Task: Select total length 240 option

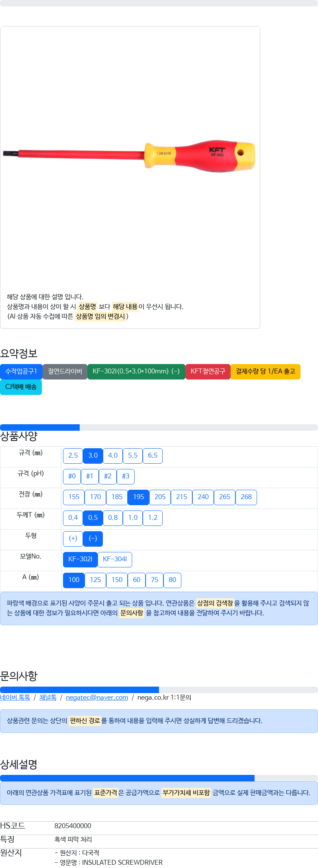Action: click(203, 497)
